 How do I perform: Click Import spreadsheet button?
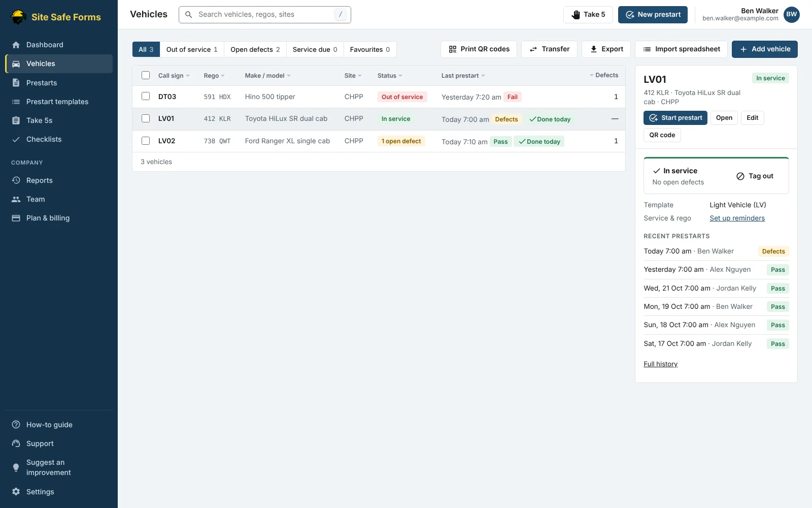pos(681,49)
